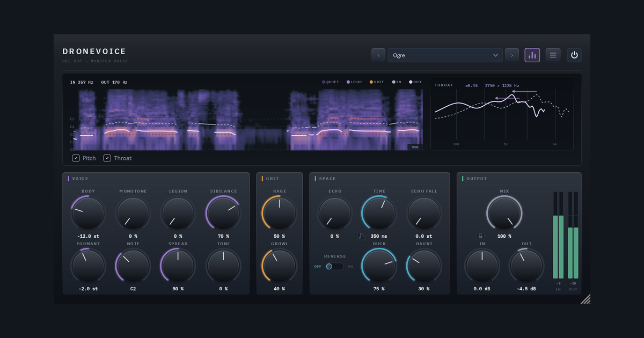Screen dimensions: 644x338
Task: Click the IN 357 Hz readout
Action: [82, 82]
